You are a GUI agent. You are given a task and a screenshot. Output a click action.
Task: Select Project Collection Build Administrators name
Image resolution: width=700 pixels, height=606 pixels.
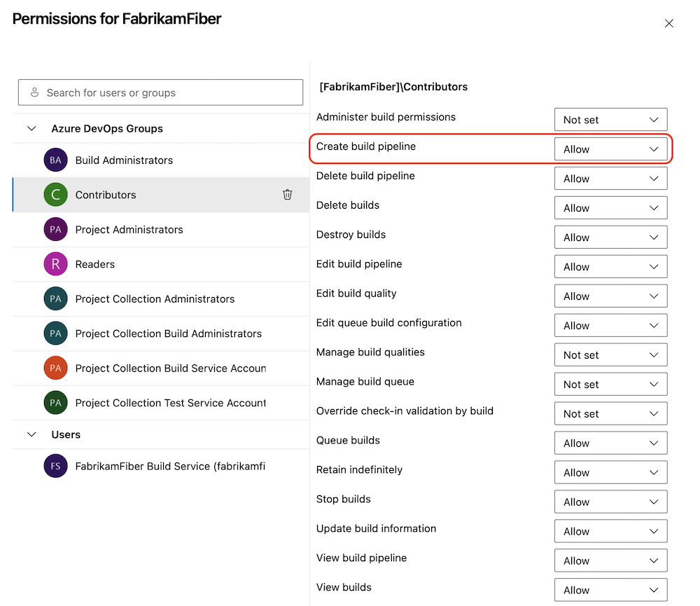tap(168, 333)
